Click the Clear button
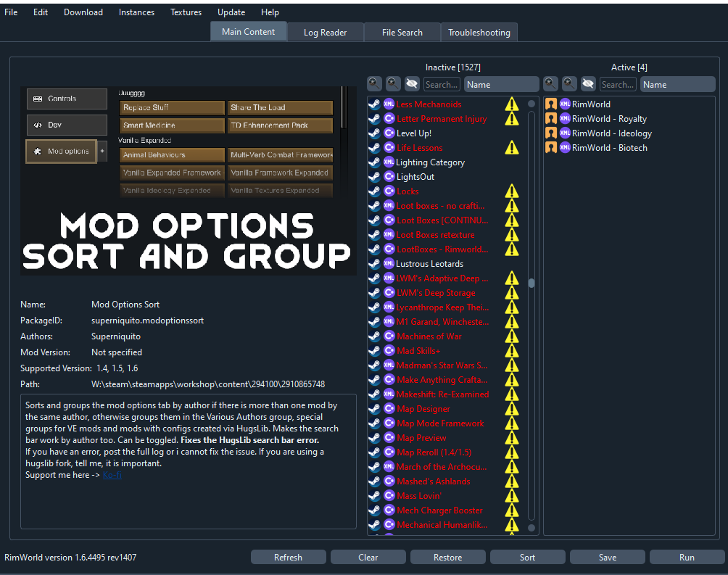 (368, 557)
